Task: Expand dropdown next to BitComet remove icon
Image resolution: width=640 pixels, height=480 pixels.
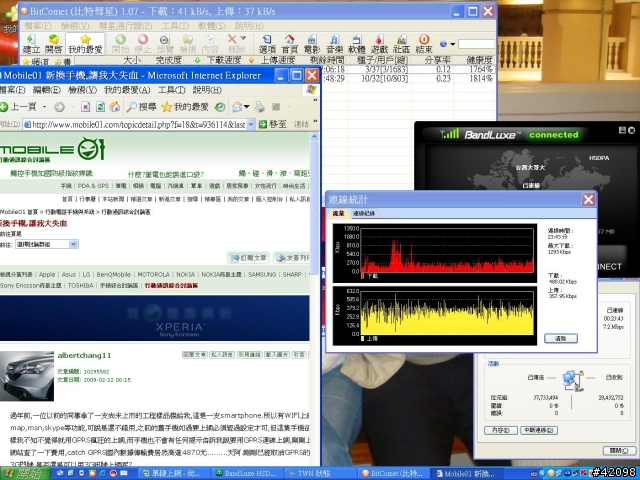Action: 243,38
